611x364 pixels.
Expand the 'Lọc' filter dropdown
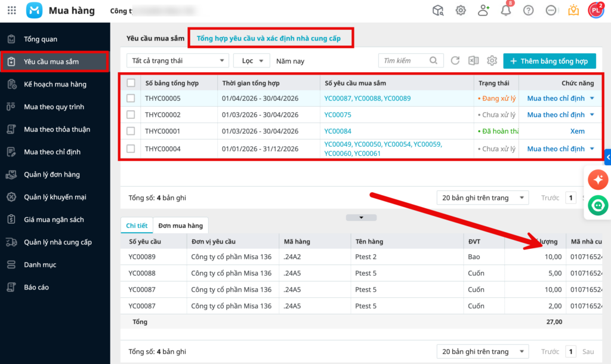pyautogui.click(x=251, y=61)
